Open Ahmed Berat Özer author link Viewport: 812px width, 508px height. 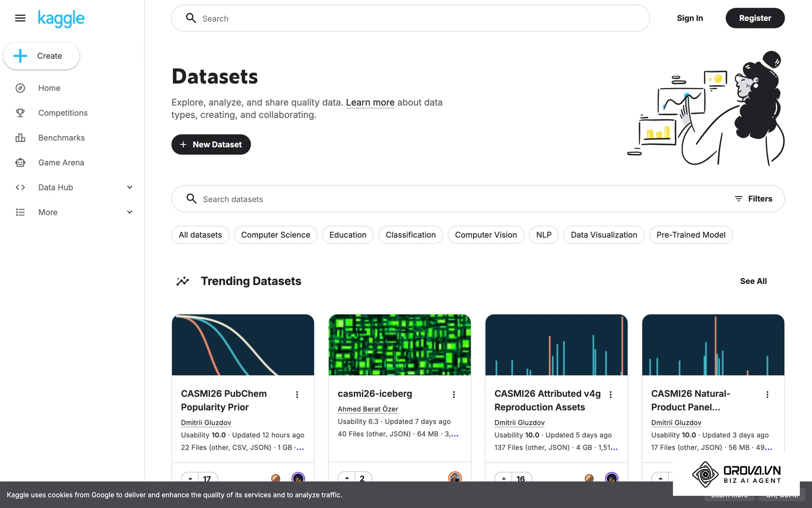point(368,409)
